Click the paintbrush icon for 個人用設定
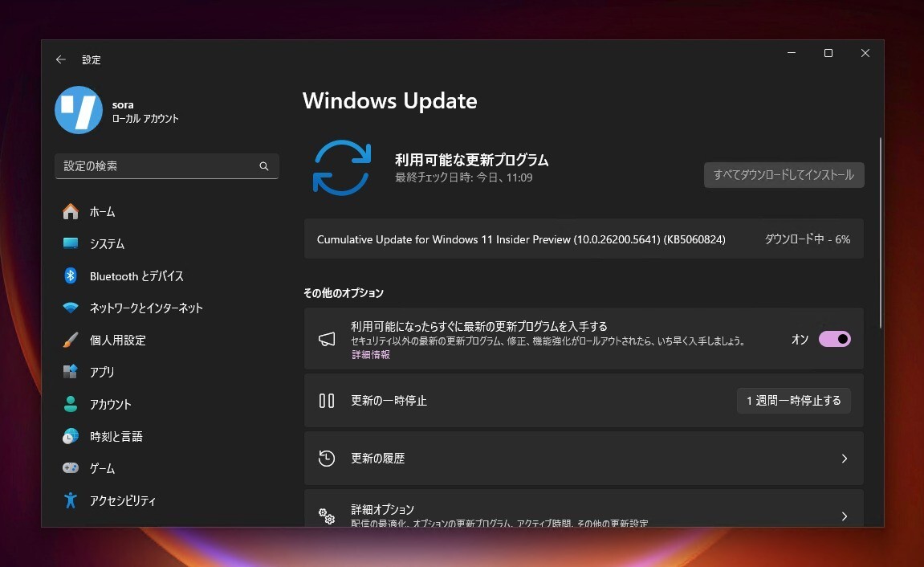The height and width of the screenshot is (567, 924). pos(71,340)
